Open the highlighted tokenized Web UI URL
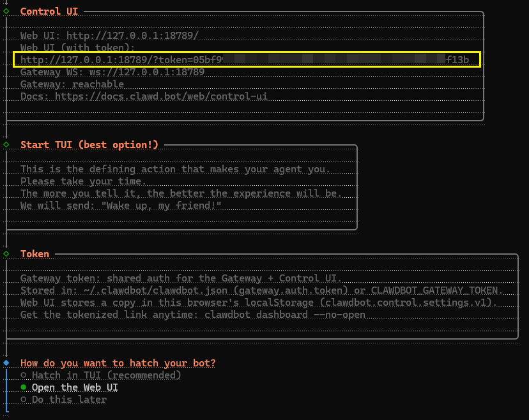This screenshot has width=529, height=420. pyautogui.click(x=245, y=60)
